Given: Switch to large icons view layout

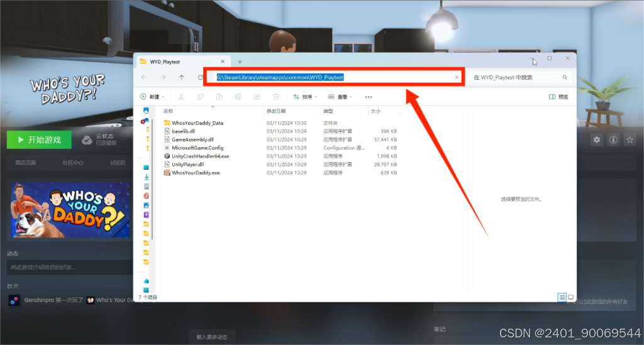Looking at the screenshot, I should point(570,297).
